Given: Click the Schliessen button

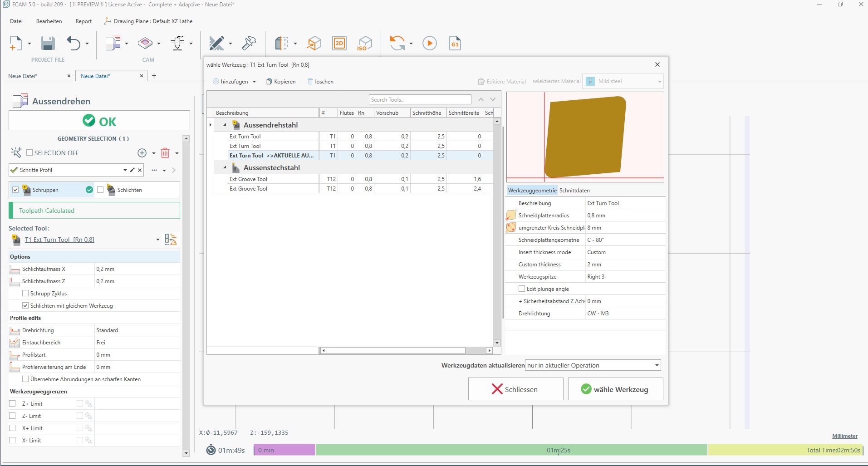Looking at the screenshot, I should click(515, 389).
